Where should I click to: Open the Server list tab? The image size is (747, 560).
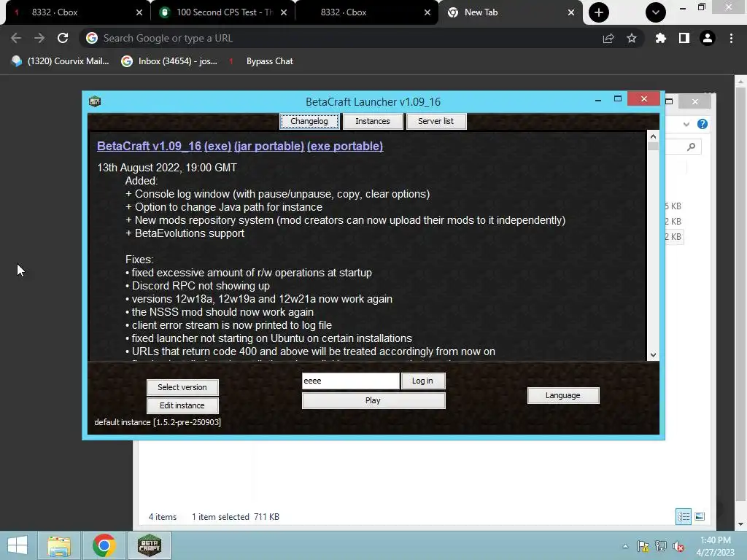pos(436,122)
